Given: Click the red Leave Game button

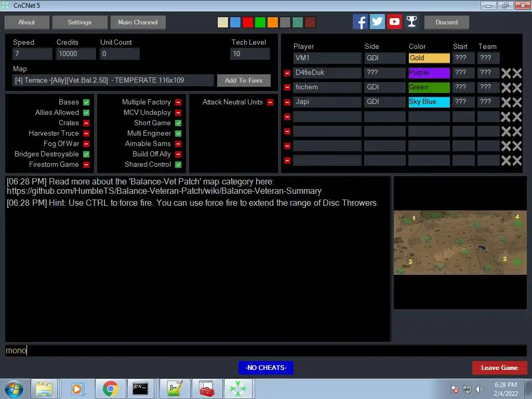Looking at the screenshot, I should point(499,368).
